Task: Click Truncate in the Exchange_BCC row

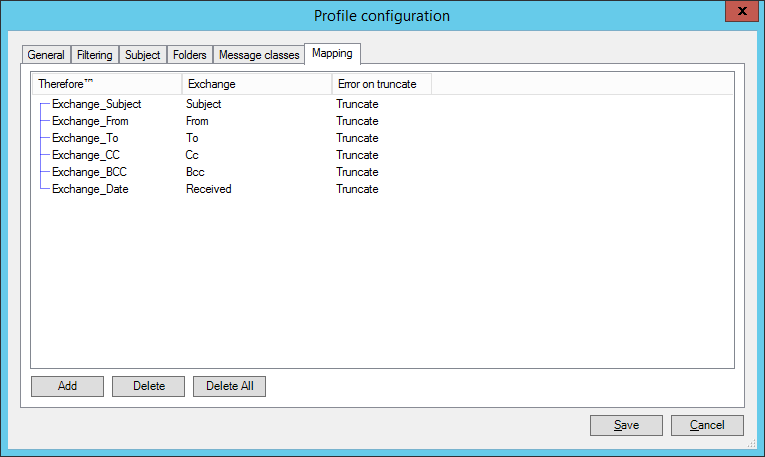Action: (x=357, y=172)
